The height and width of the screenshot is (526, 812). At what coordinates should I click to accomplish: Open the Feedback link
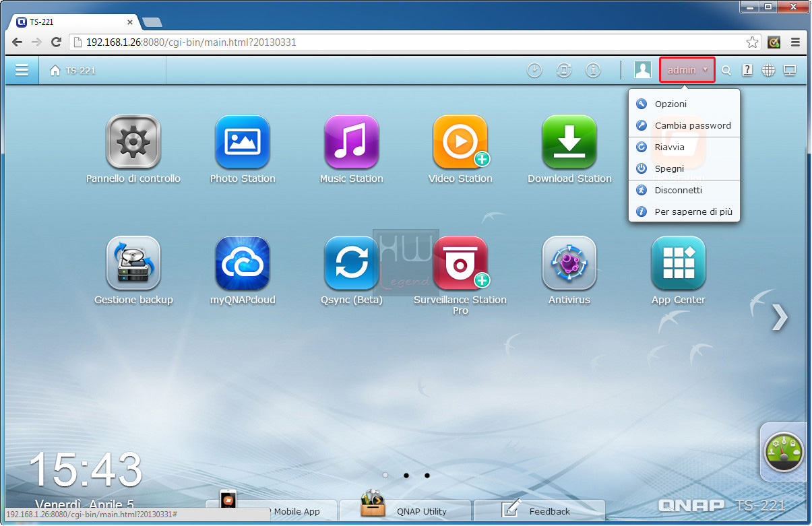click(539, 510)
